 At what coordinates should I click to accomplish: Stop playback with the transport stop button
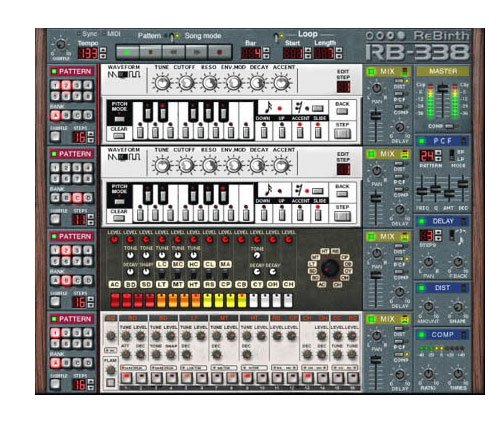point(151,52)
